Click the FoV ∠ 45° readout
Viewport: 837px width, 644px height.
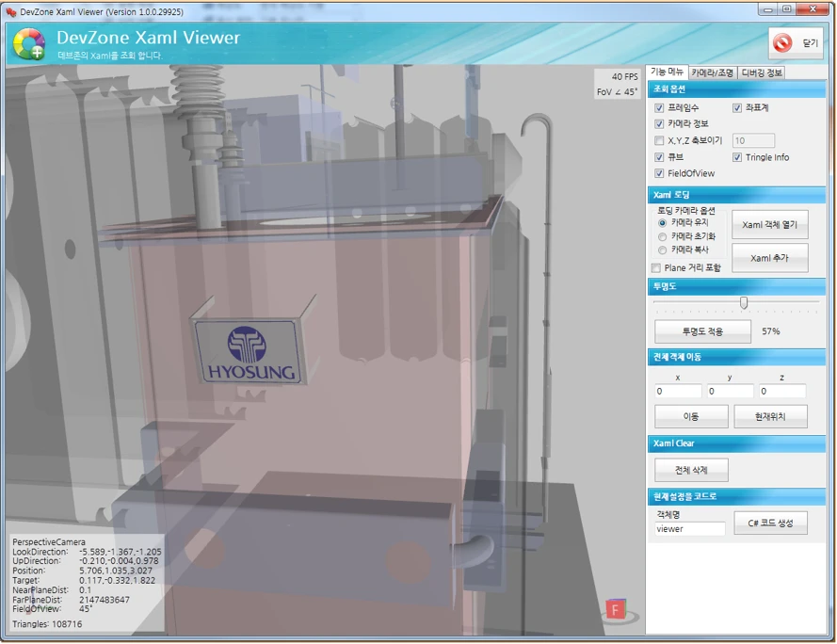point(617,92)
